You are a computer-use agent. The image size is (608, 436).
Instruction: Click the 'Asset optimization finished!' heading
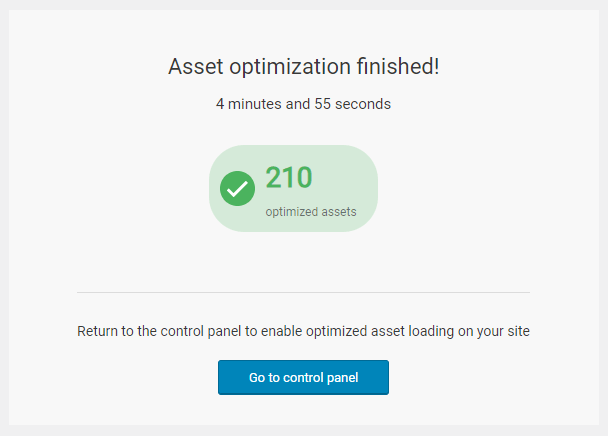coord(303,67)
